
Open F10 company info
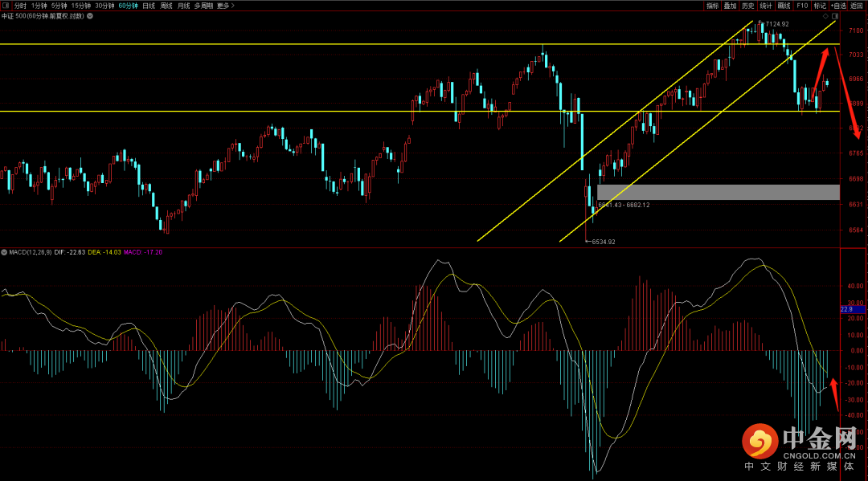pyautogui.click(x=802, y=6)
